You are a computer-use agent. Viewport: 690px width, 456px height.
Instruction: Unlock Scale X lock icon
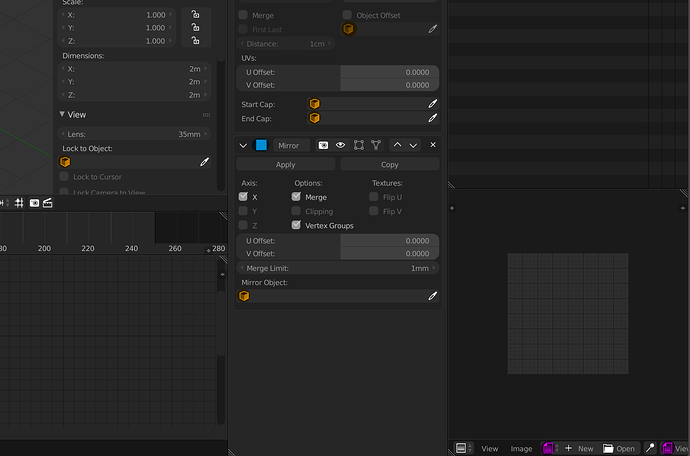tap(195, 15)
